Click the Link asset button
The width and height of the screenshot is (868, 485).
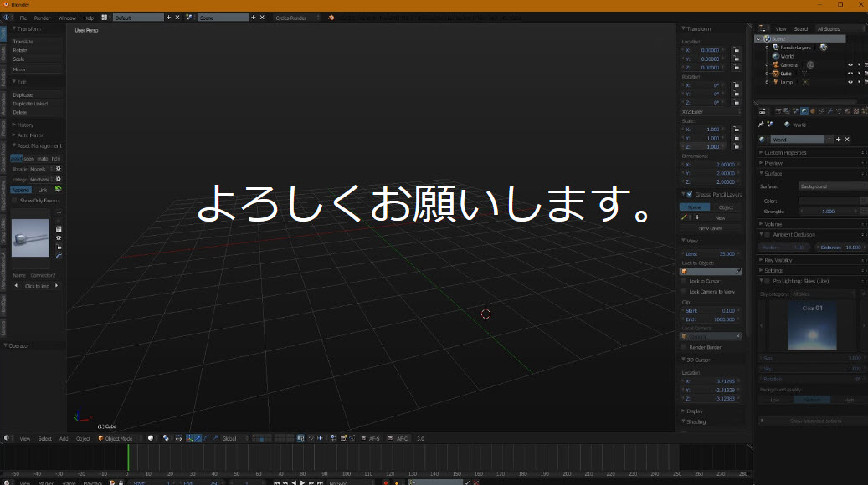pyautogui.click(x=43, y=190)
